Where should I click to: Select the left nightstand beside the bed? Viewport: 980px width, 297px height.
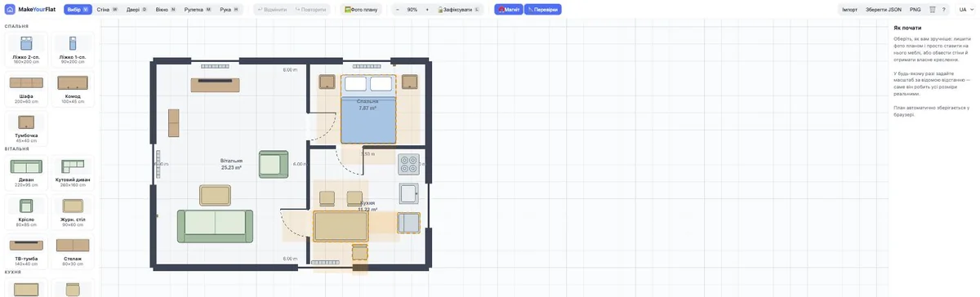pyautogui.click(x=327, y=82)
